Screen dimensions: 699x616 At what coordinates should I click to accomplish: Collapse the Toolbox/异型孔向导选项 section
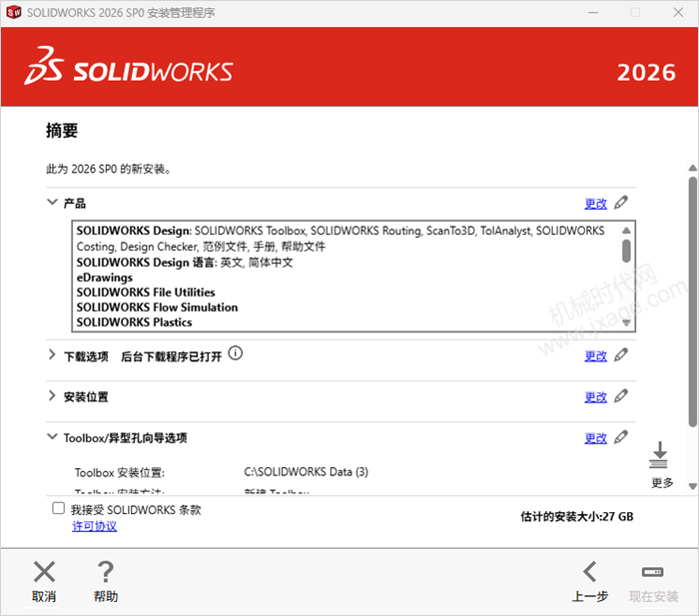coord(52,436)
